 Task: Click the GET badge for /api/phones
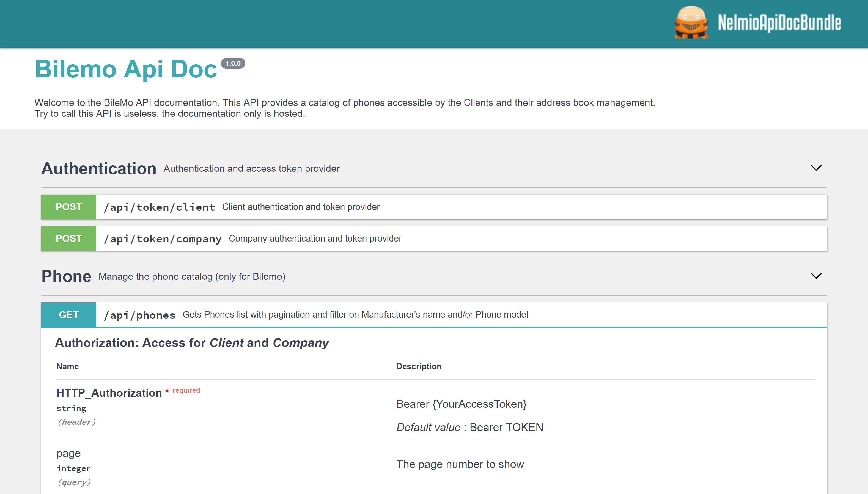(68, 315)
